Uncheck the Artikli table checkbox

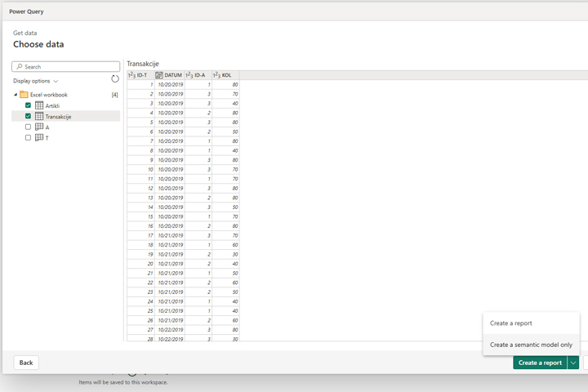pos(29,105)
